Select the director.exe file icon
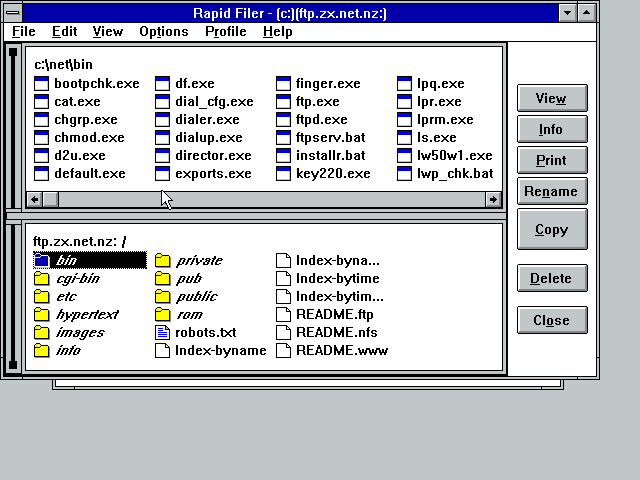 click(x=162, y=155)
